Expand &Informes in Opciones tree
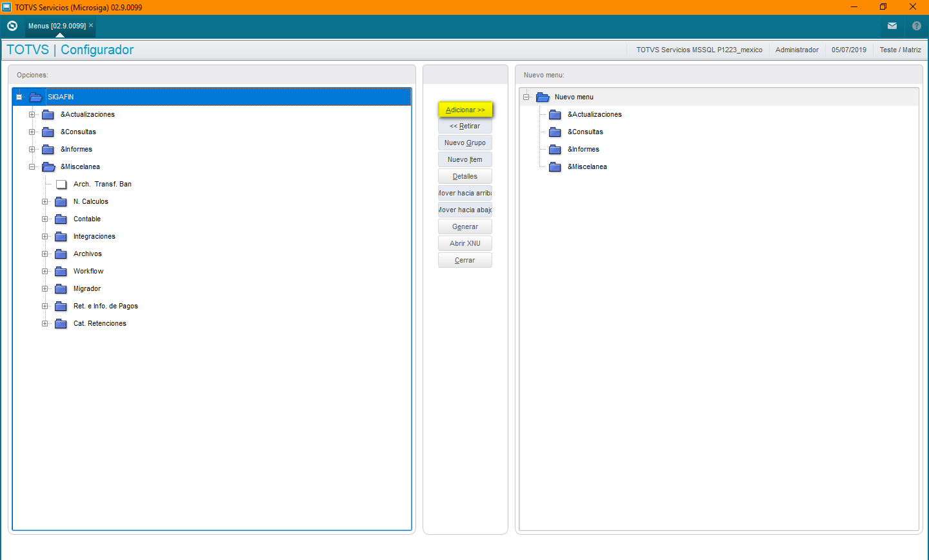The height and width of the screenshot is (560, 929). tap(32, 149)
